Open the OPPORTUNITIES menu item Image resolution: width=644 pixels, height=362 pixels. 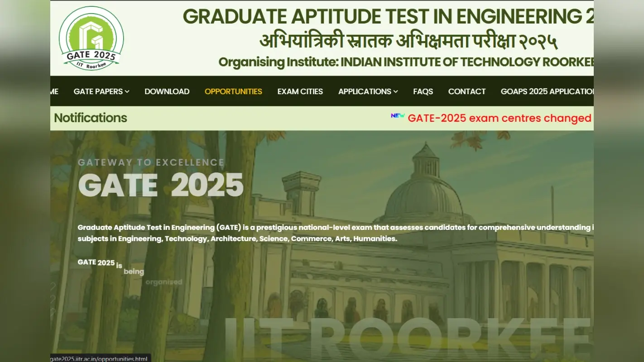(233, 91)
